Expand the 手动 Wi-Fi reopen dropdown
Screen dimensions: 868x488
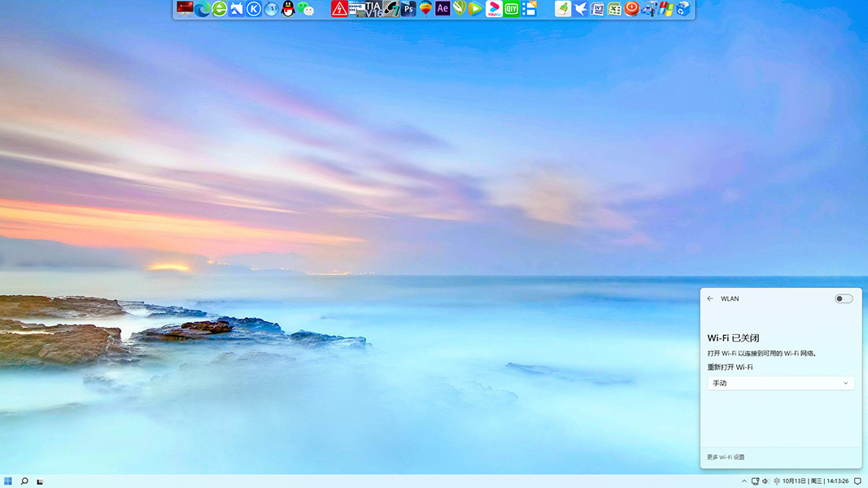780,383
